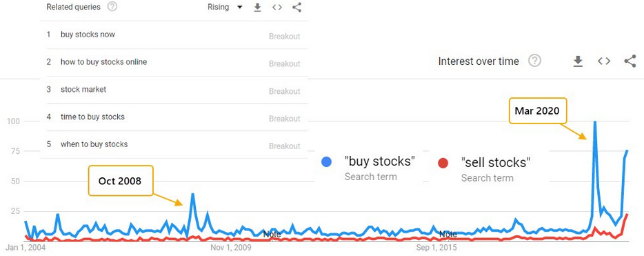Open embed code for Interest over time
Viewport: 644px width, 256px height.
604,61
